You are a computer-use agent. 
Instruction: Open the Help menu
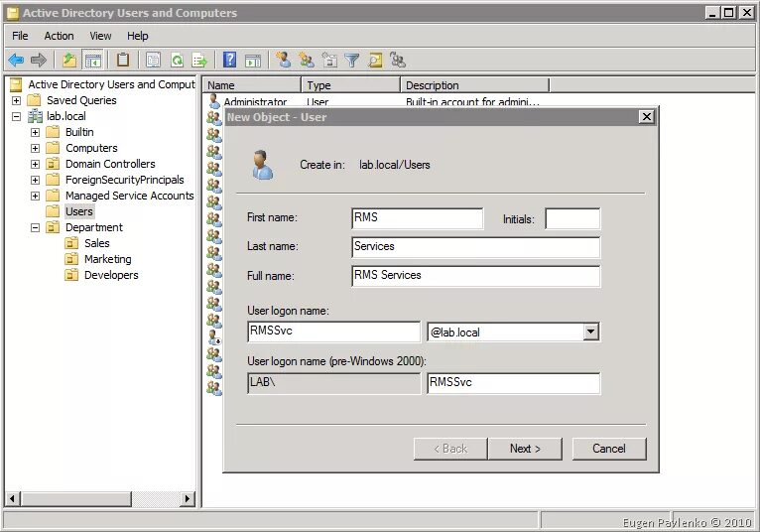(138, 36)
